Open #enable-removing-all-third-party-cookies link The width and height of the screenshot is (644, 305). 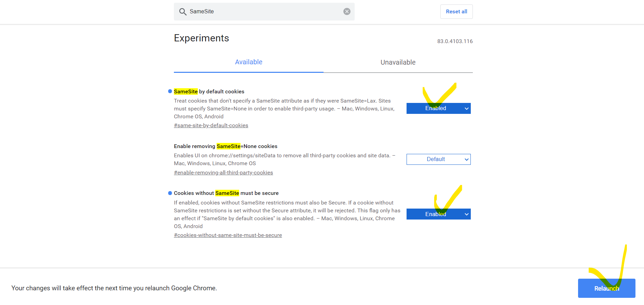[x=223, y=173]
